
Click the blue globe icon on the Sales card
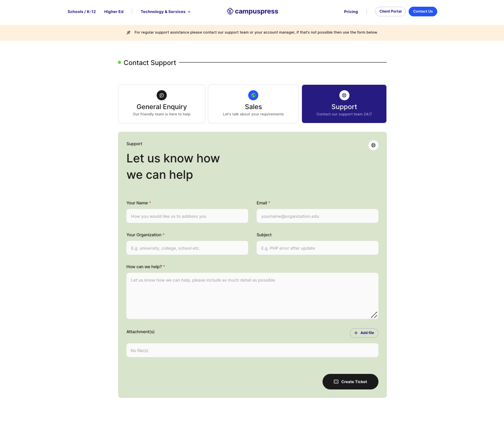[253, 95]
